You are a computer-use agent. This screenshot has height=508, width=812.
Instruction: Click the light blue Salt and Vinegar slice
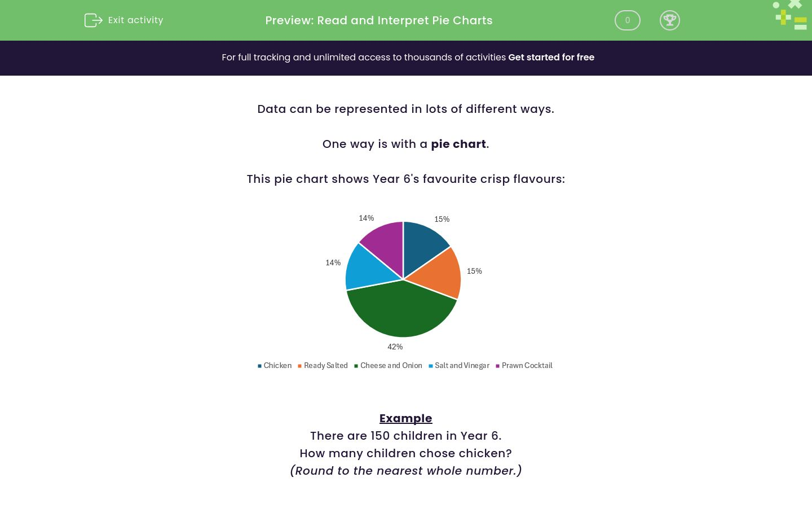click(x=367, y=265)
